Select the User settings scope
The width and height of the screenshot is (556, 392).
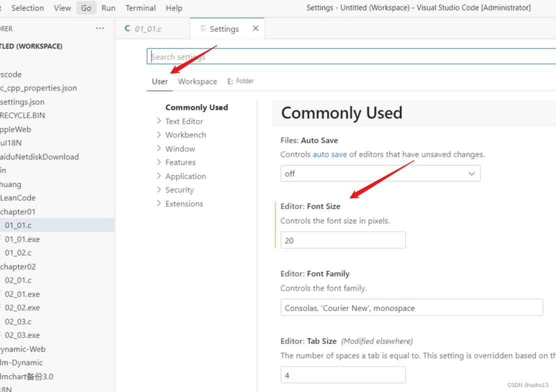point(159,81)
